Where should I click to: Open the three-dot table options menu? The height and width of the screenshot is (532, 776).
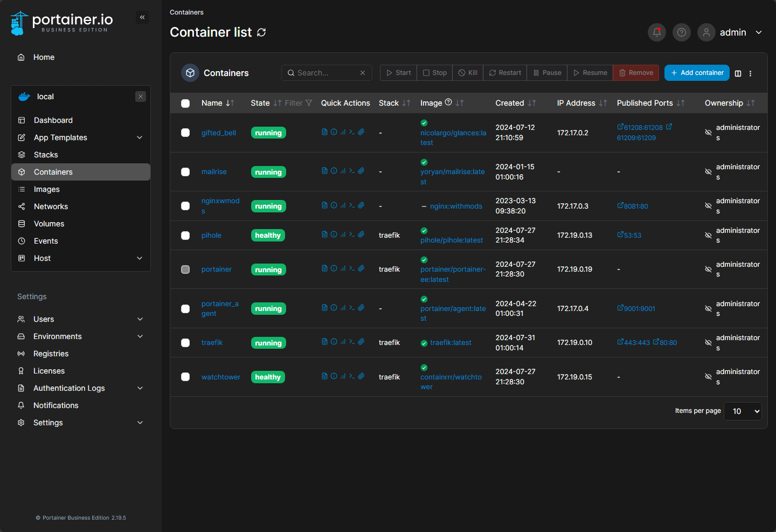pyautogui.click(x=750, y=73)
